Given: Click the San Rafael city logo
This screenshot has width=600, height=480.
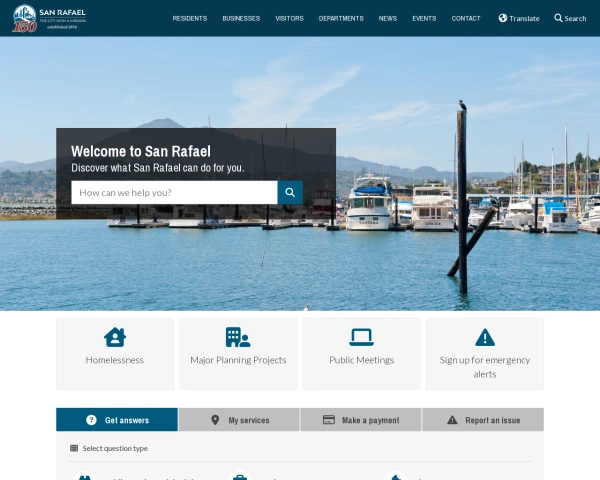Looking at the screenshot, I should pos(50,18).
